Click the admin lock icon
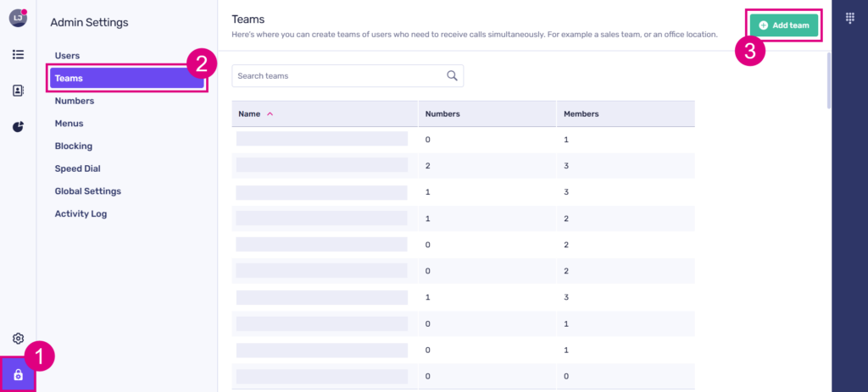The image size is (868, 392). [x=18, y=374]
